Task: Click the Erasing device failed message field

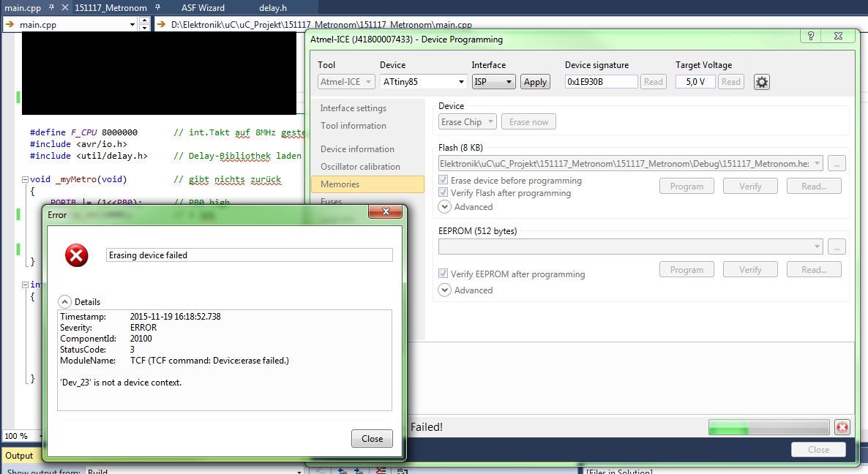Action: coord(249,255)
